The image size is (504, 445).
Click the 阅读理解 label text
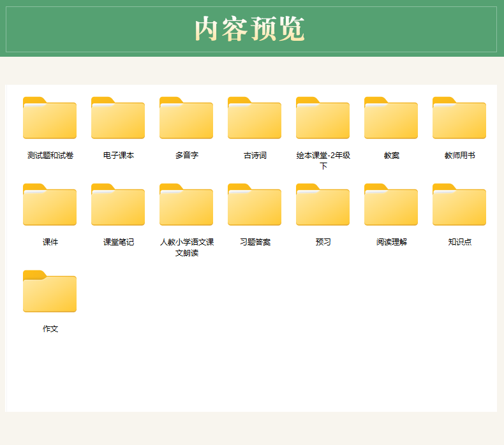coord(392,242)
